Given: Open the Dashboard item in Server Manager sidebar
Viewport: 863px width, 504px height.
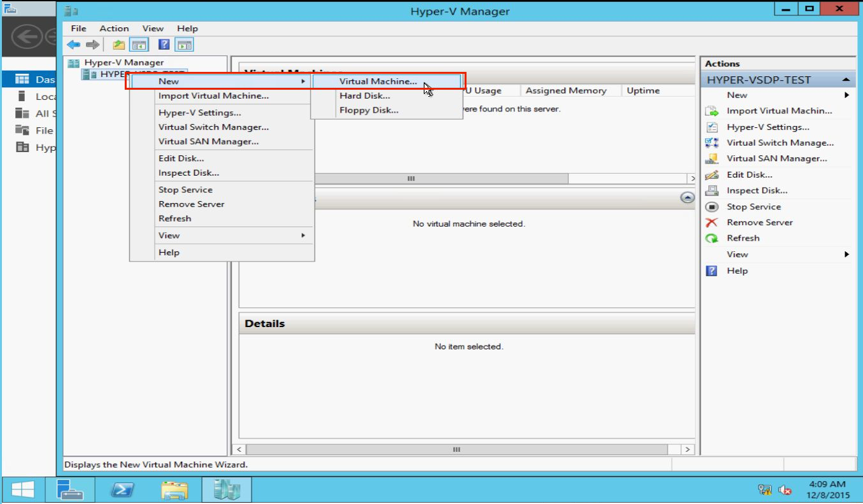Looking at the screenshot, I should [29, 80].
